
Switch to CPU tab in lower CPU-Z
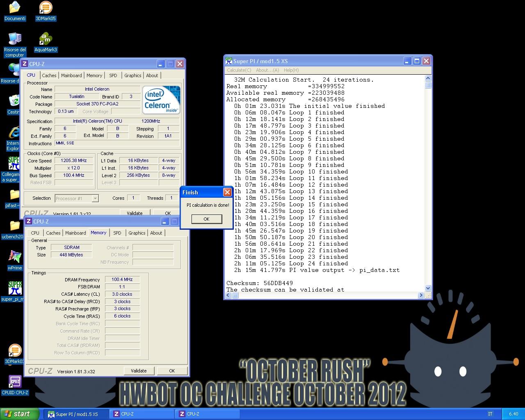35,233
